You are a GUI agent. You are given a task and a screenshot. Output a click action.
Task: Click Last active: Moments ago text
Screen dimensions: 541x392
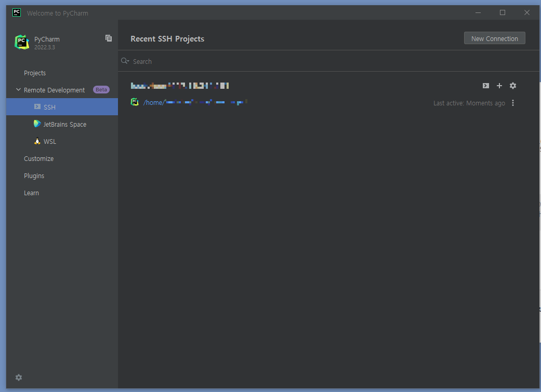point(469,103)
